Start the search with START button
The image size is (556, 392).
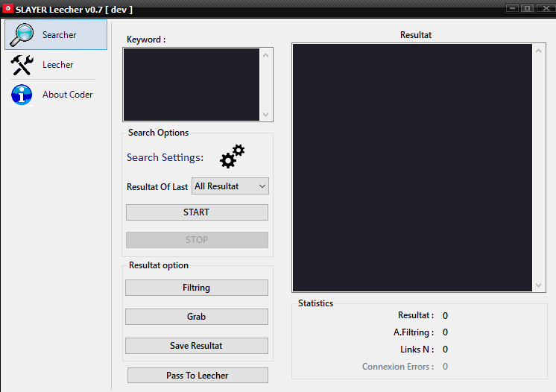pos(197,212)
